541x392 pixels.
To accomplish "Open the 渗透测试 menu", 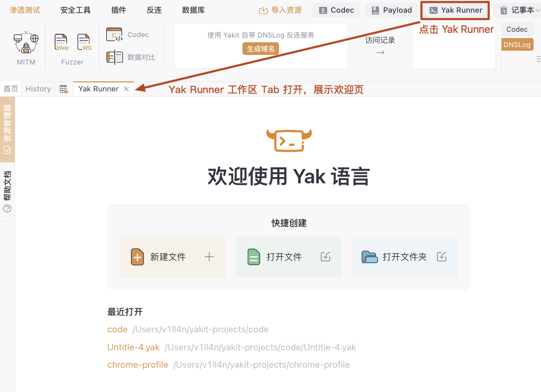I will [x=25, y=11].
